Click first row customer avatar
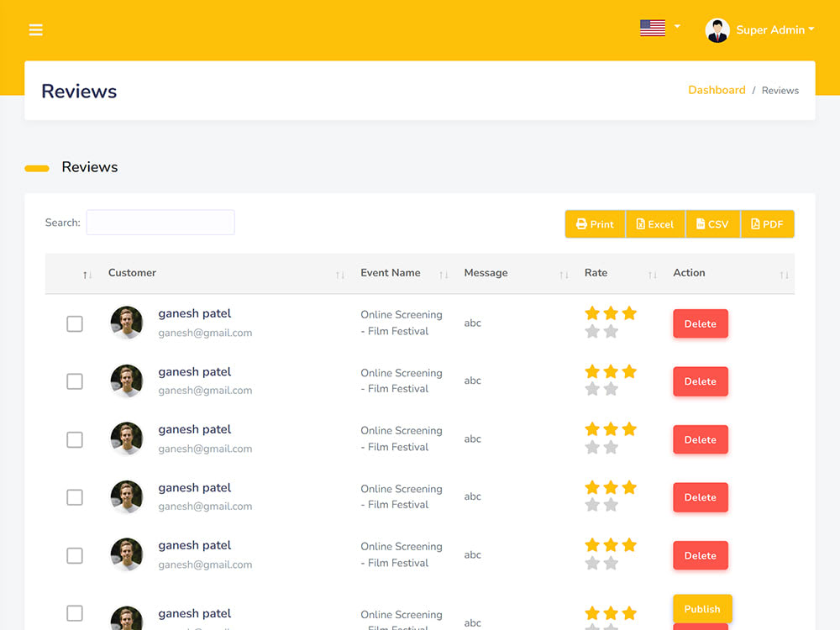The height and width of the screenshot is (630, 840). [x=127, y=323]
